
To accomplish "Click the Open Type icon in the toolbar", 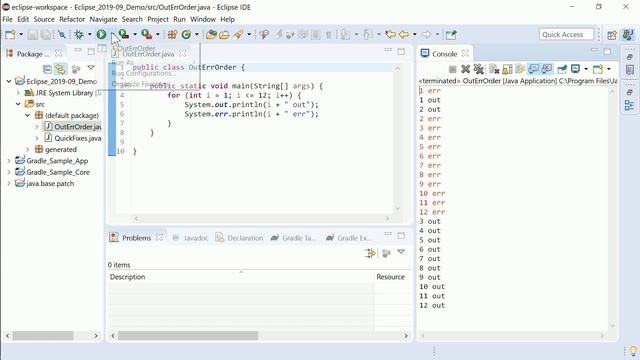I will point(211,35).
